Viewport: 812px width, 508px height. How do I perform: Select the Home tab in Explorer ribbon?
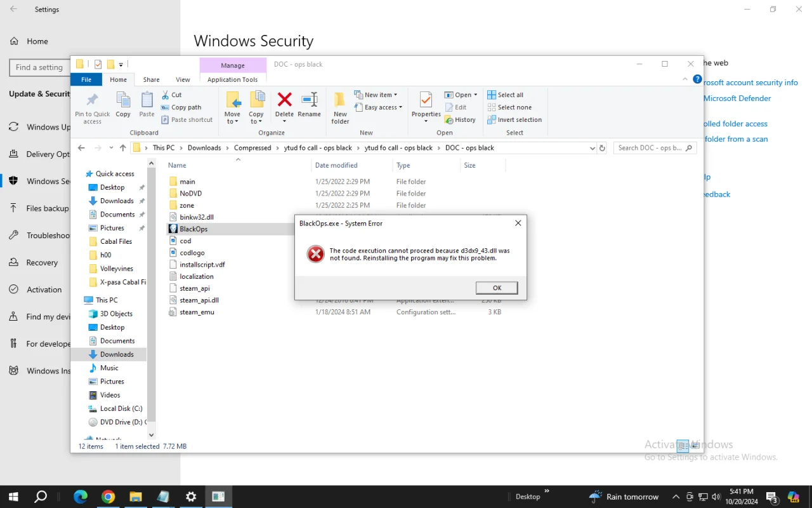(118, 79)
